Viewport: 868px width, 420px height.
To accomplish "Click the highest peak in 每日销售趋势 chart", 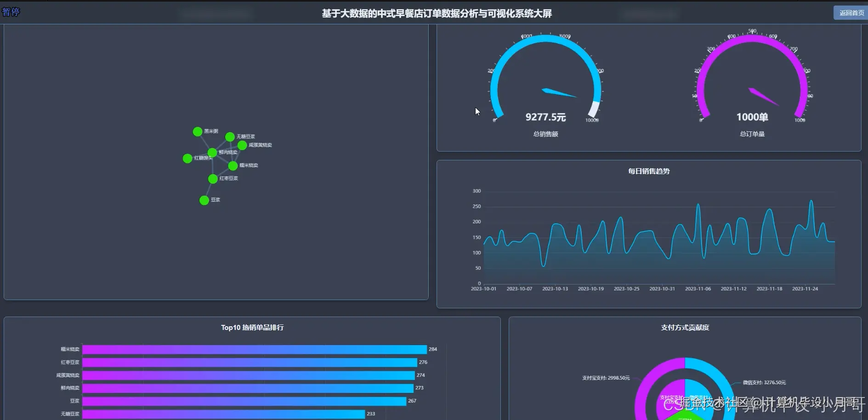I will (811, 201).
